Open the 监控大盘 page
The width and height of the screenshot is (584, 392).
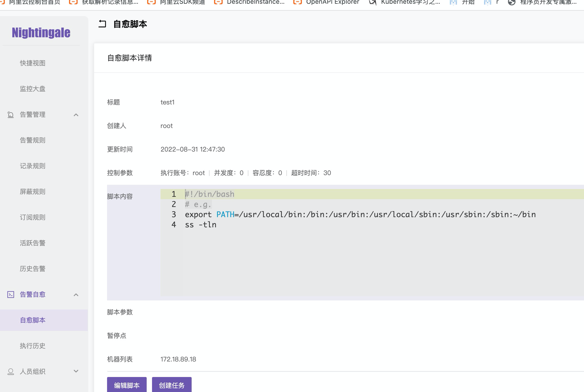(32, 89)
